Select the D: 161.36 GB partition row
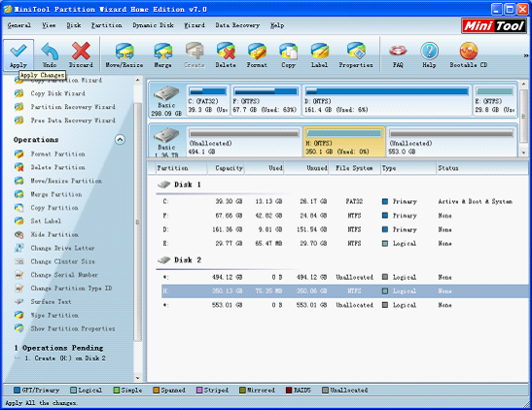This screenshot has width=532, height=410. (x=344, y=229)
